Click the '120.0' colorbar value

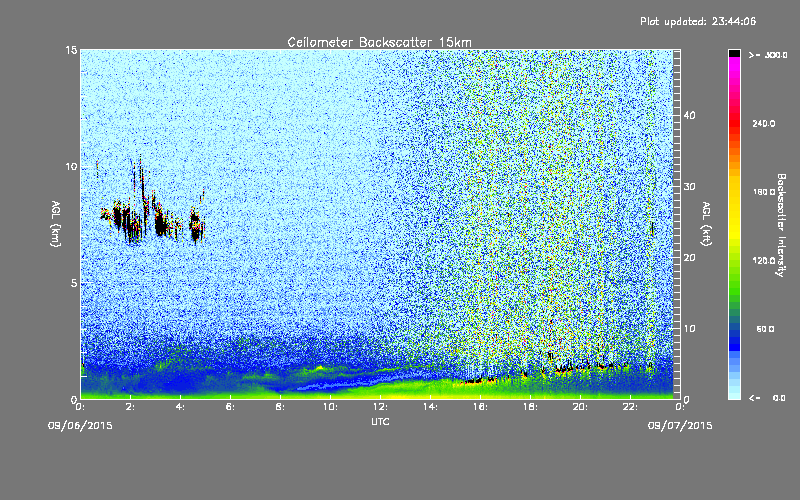[x=764, y=261]
